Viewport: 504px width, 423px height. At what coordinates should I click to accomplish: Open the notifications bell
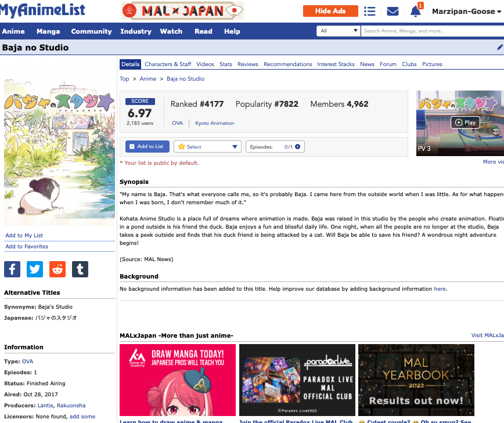(415, 11)
